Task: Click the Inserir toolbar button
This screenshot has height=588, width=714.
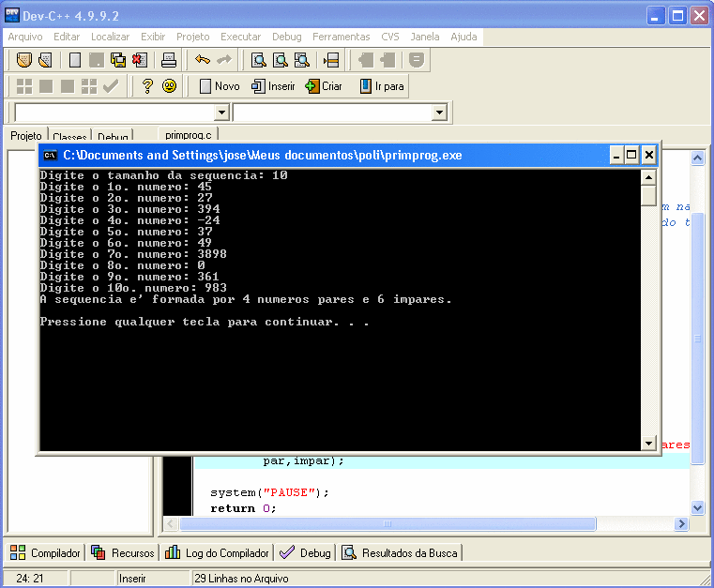Action: 273,86
